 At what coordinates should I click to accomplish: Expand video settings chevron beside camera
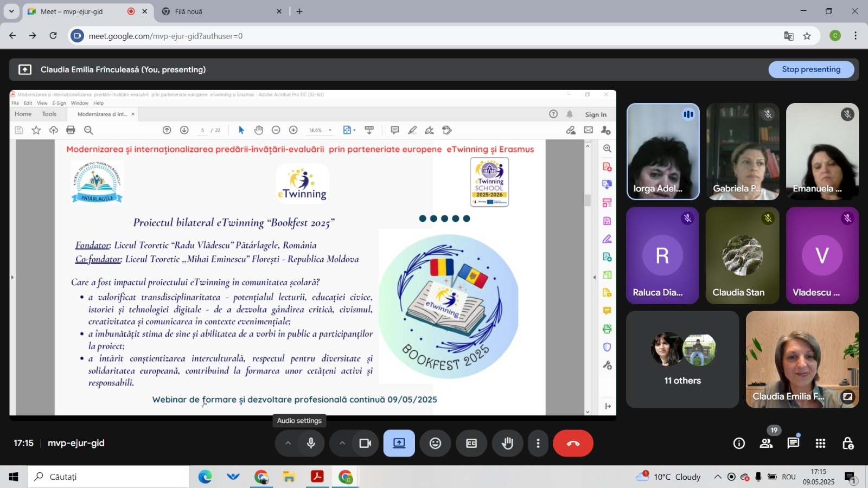point(342,444)
